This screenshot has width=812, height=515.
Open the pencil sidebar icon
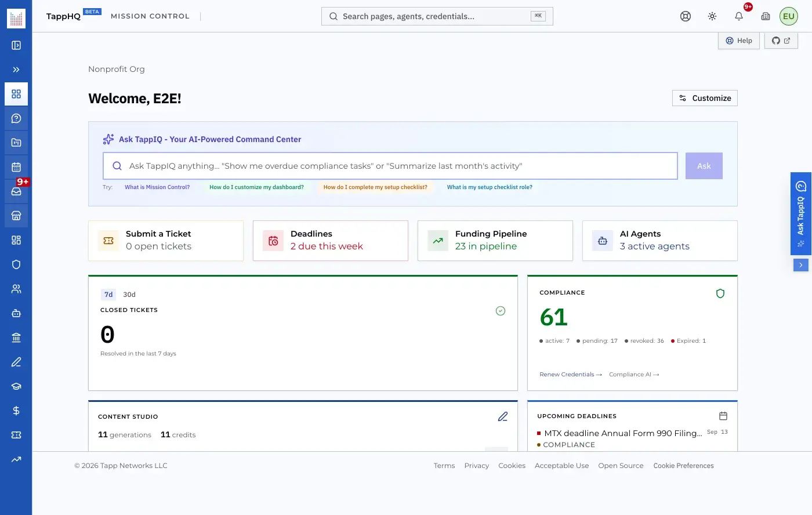(x=16, y=362)
